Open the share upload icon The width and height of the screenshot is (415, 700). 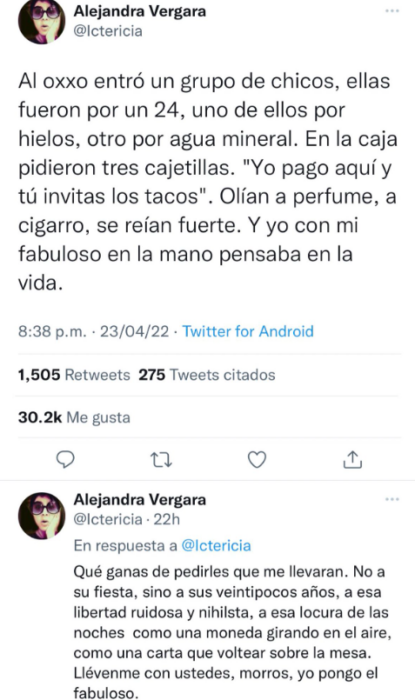pos(353,459)
